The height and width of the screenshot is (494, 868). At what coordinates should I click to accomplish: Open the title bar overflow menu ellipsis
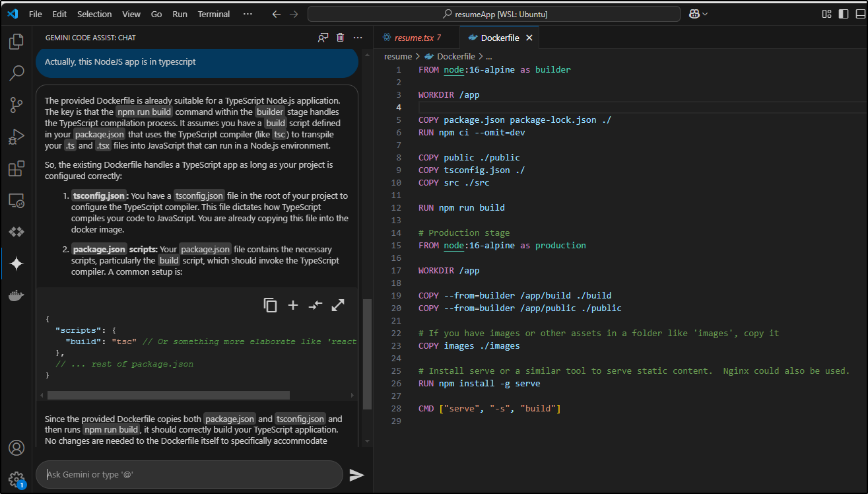(x=248, y=14)
